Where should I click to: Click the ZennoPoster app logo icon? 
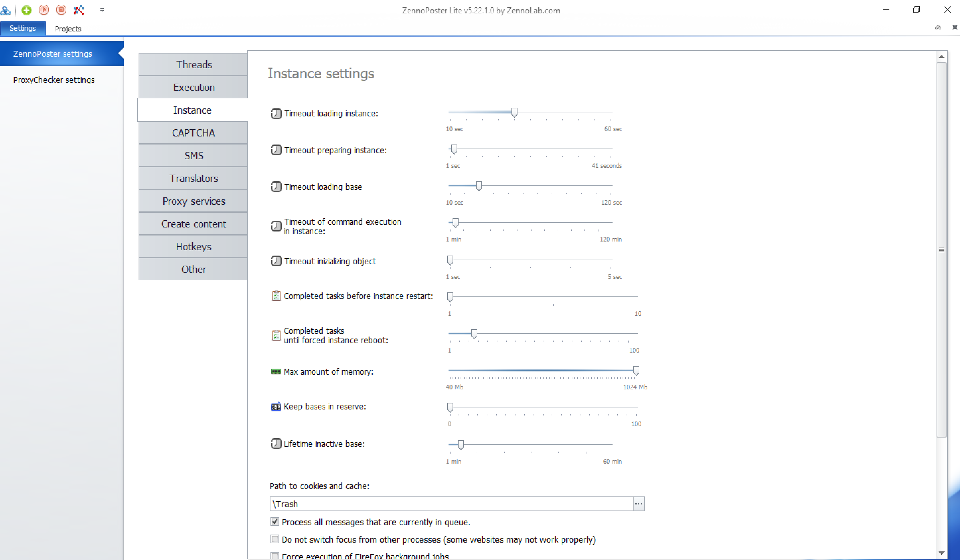click(5, 10)
